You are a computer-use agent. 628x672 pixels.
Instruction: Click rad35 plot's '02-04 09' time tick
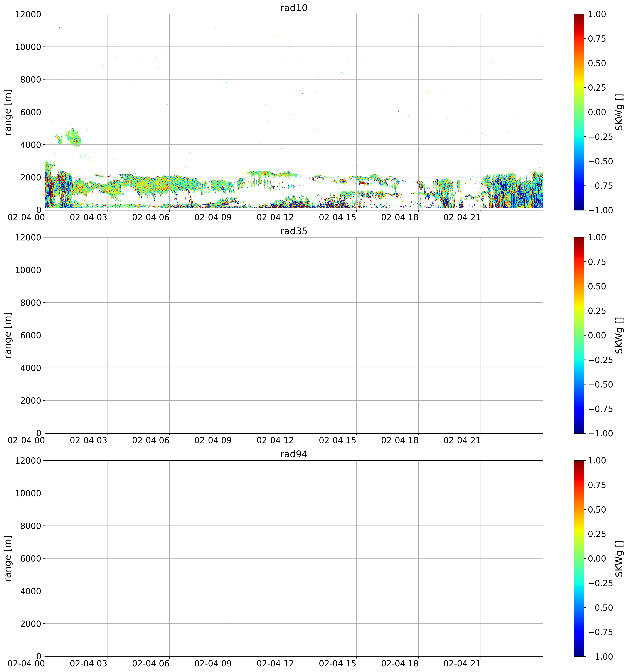tap(213, 440)
